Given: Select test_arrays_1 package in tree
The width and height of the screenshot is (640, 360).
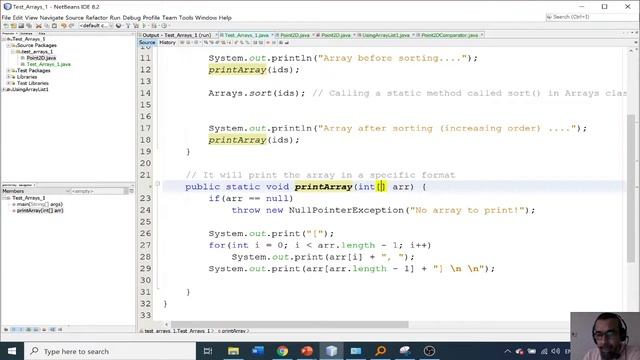Looking at the screenshot, I should [37, 52].
